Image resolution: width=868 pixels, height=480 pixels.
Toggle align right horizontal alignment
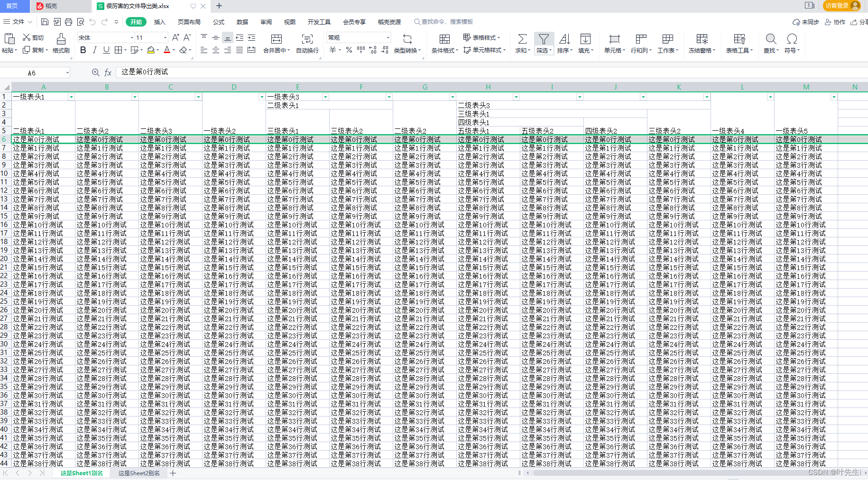[x=228, y=50]
